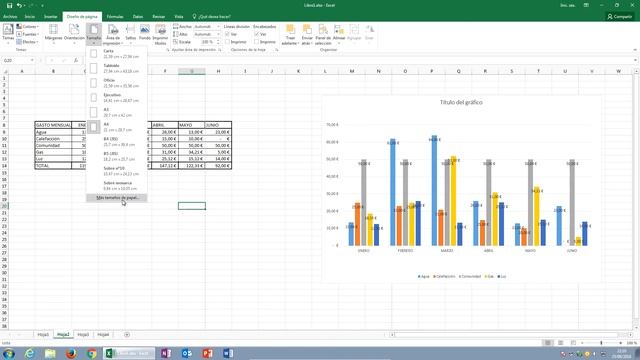640x360 pixels.
Task: Click the Traer adelante button
Action: [290, 34]
